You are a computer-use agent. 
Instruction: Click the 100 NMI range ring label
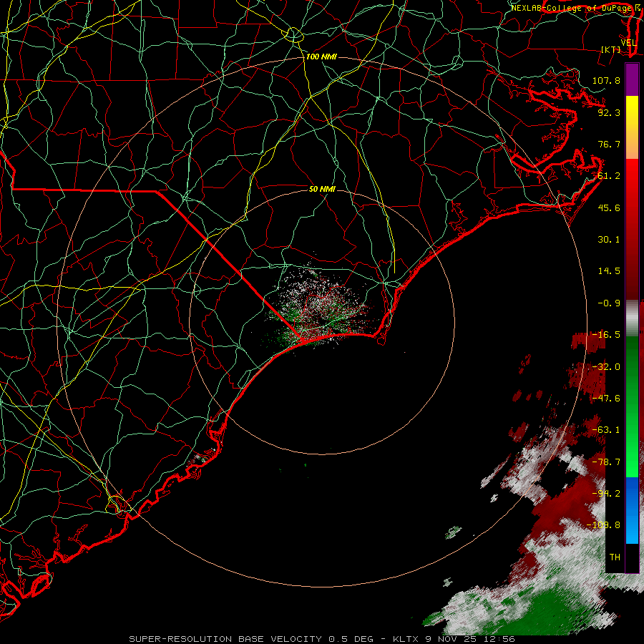(321, 57)
